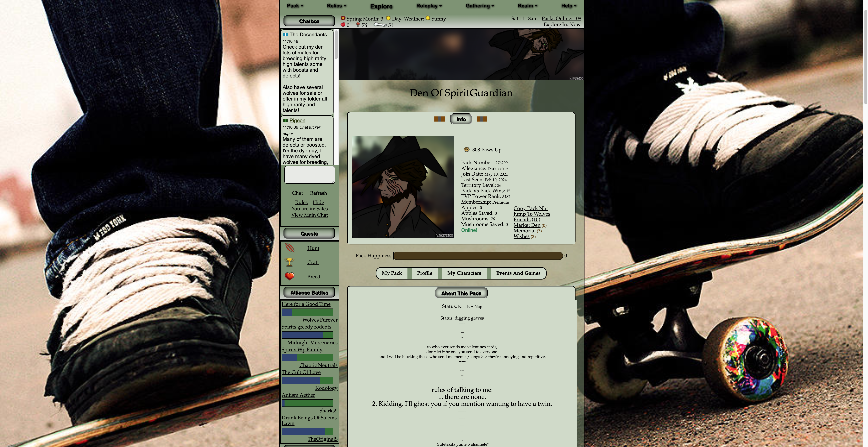Click the Day sun icon
Screen dimensions: 868x447
click(x=388, y=18)
